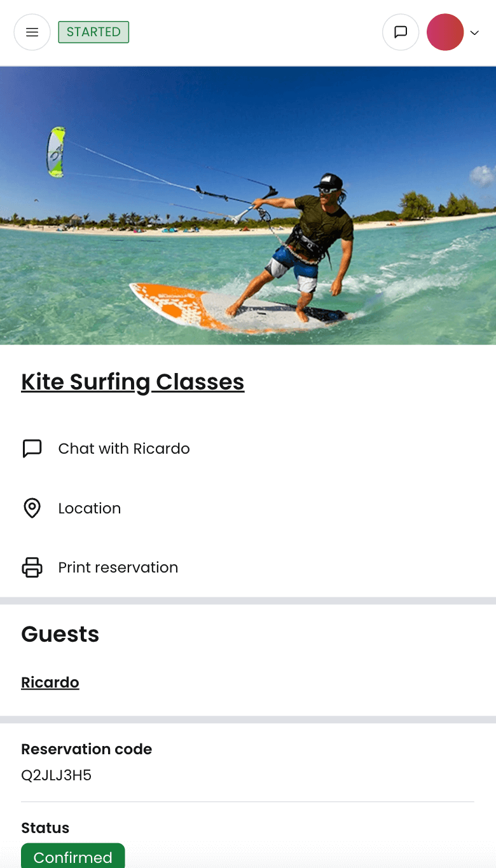Screen dimensions: 496x868
Task: Expand the account dropdown chevron next to avatar
Action: click(x=475, y=32)
